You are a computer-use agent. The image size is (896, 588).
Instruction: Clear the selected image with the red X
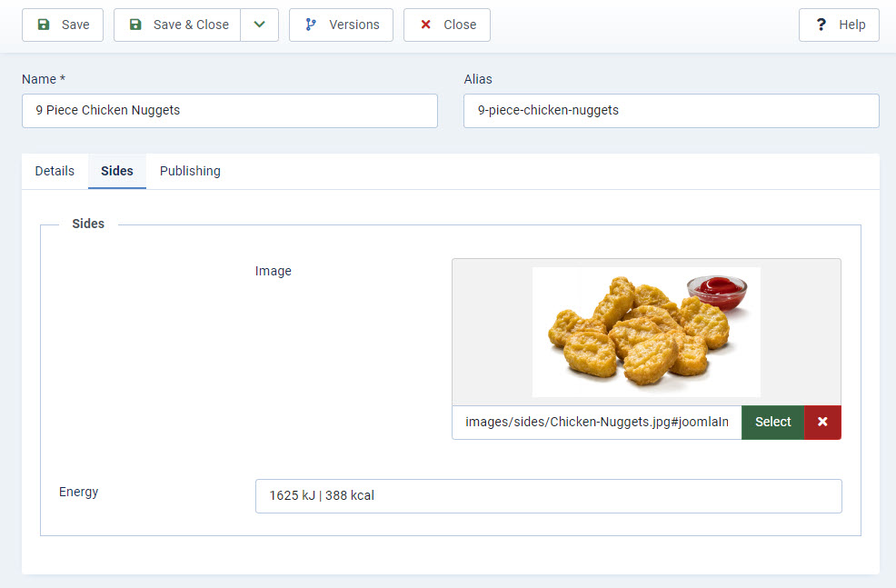click(x=822, y=423)
